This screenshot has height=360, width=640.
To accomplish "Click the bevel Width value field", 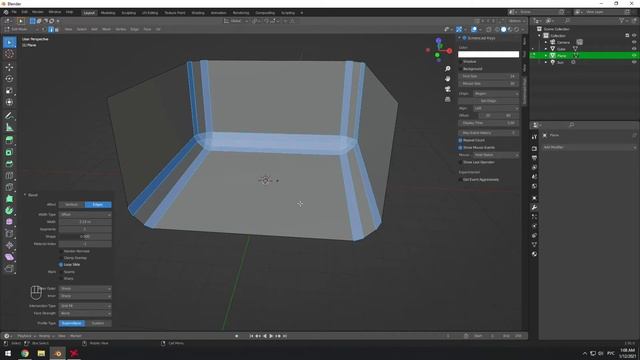I will click(85, 222).
